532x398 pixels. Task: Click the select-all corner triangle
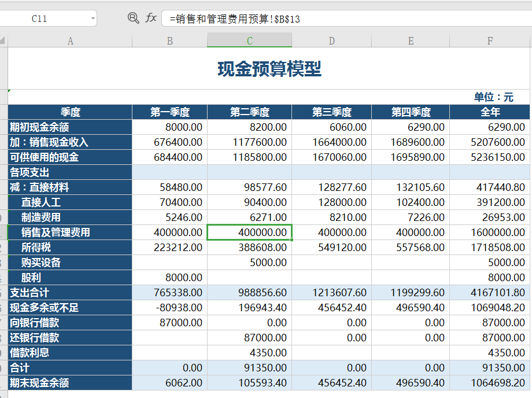click(x=3, y=41)
